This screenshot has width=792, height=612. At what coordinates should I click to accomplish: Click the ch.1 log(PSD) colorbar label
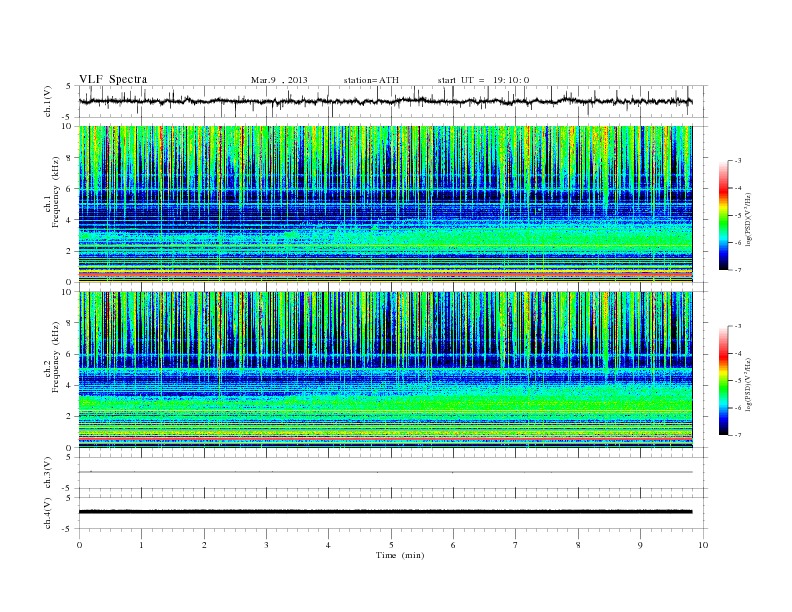748,219
